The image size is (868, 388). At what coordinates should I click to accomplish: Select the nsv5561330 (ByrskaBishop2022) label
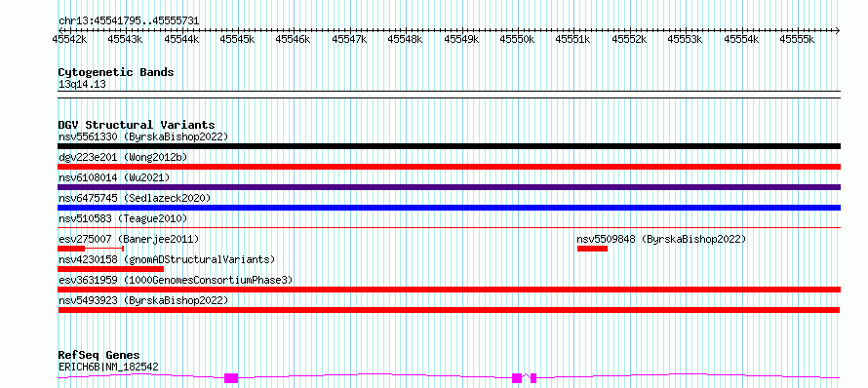point(143,136)
